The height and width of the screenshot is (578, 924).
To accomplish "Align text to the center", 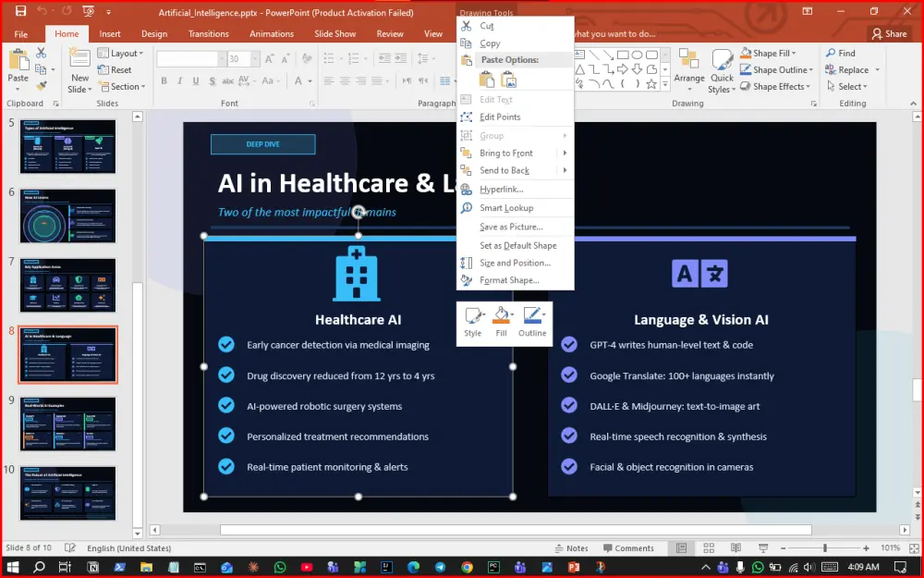I will (345, 80).
